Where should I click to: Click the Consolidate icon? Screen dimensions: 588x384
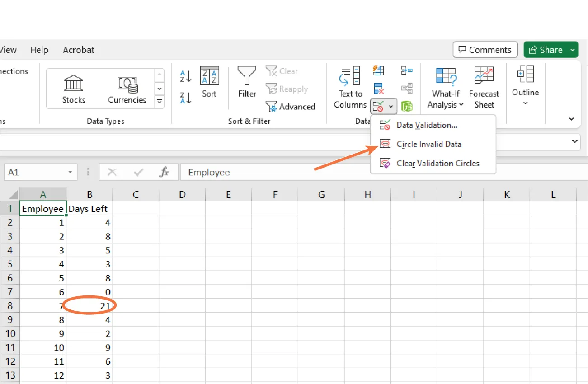tap(406, 70)
